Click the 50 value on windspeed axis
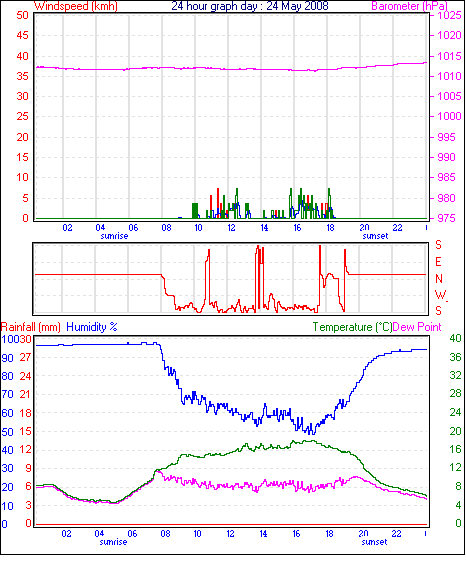This screenshot has height=563, width=466. (x=22, y=15)
